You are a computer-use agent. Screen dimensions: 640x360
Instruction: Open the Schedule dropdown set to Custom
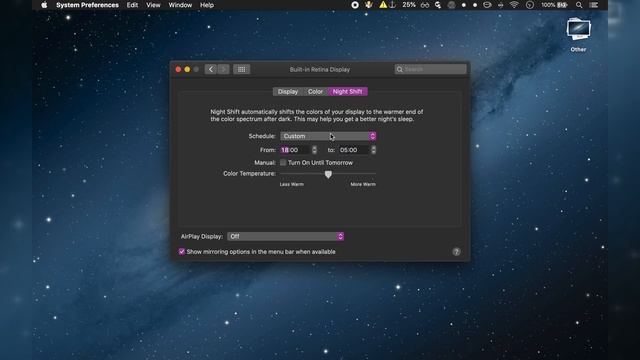pyautogui.click(x=328, y=136)
